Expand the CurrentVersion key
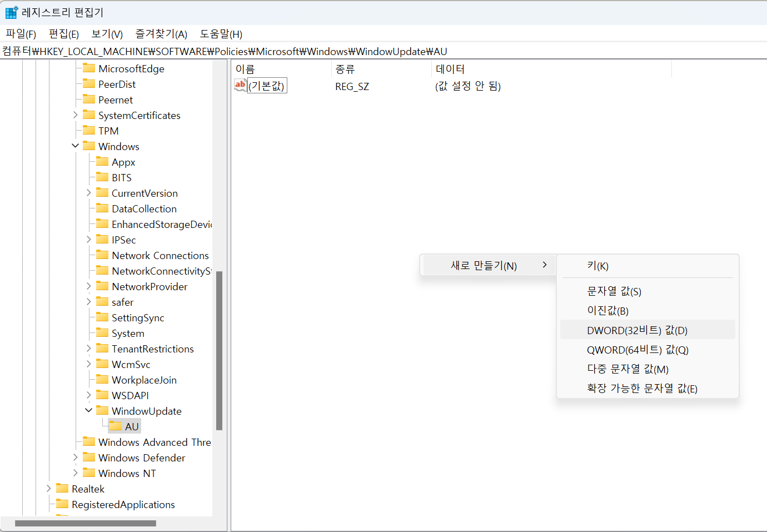 tap(88, 193)
